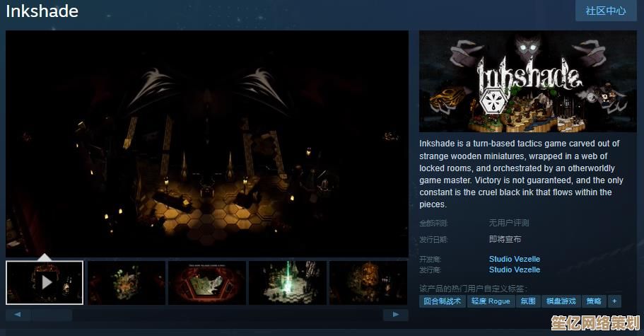Click the Inkshade header capsule image
644x336 pixels.
tap(528, 81)
